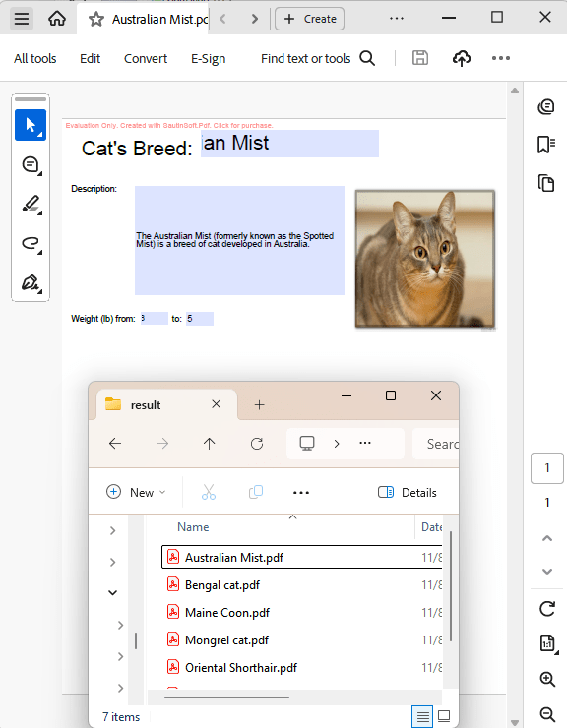Select Bengal cat.pdf file
This screenshot has width=567, height=728.
tap(301, 585)
